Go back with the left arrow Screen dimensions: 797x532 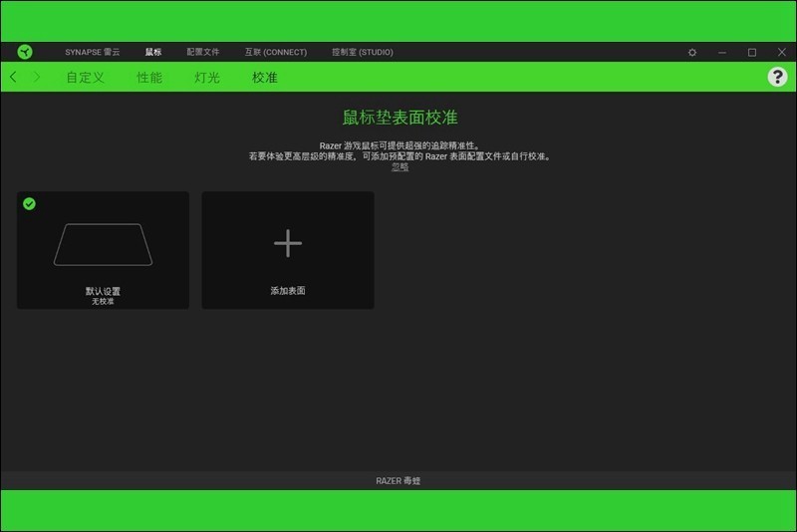[13, 78]
